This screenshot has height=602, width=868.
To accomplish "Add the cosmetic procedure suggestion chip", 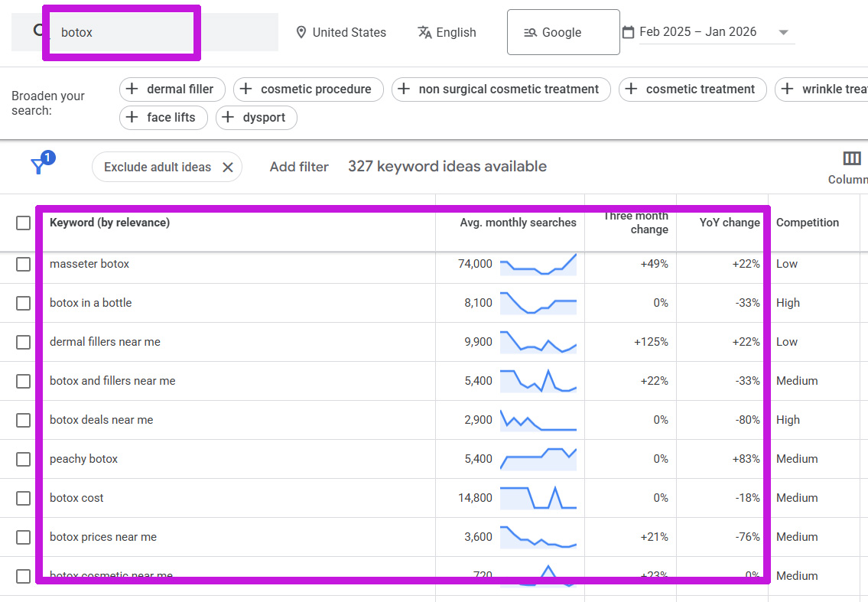I will point(307,89).
